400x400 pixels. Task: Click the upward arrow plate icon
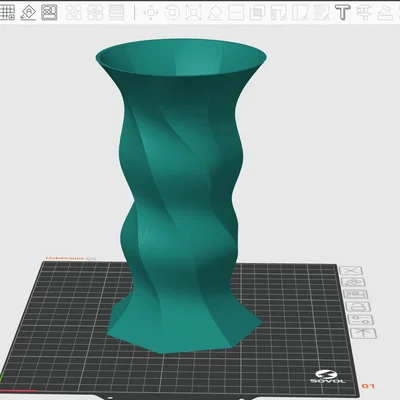363,333
